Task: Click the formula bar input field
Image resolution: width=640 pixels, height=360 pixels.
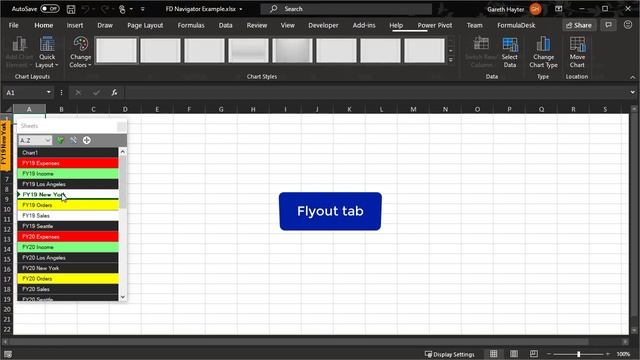Action: click(376, 93)
